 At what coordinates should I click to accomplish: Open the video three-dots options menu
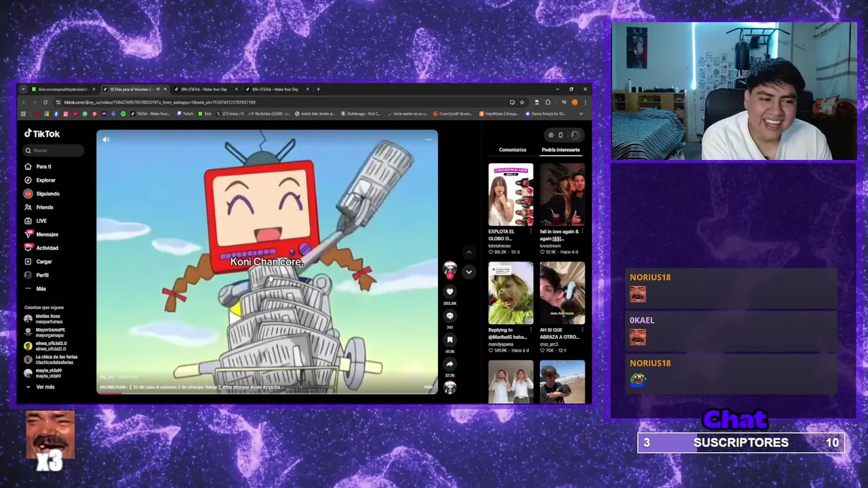point(428,140)
